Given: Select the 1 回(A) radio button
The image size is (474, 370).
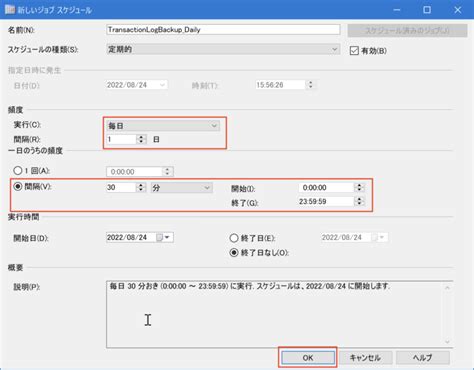Looking at the screenshot, I should (x=18, y=171).
